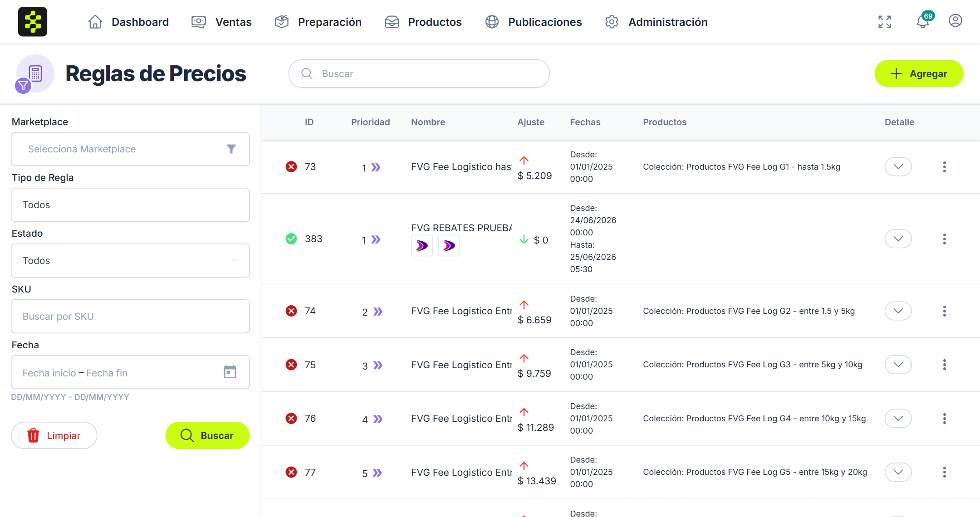Image resolution: width=980 pixels, height=517 pixels.
Task: Open the Ventas menu
Action: point(221,22)
